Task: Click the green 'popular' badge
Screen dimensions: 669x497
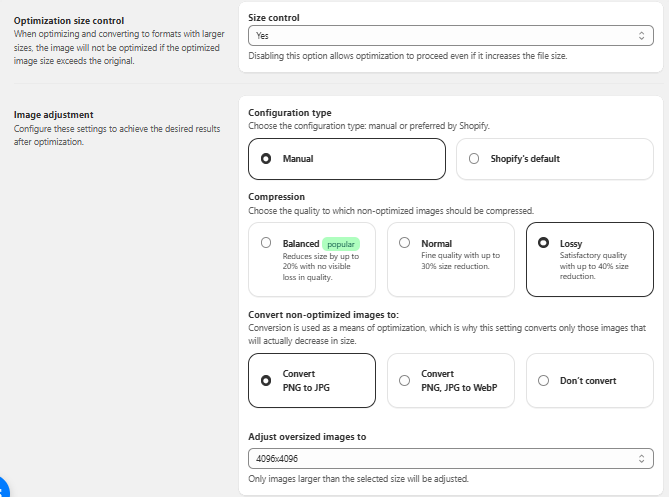Action: click(340, 243)
